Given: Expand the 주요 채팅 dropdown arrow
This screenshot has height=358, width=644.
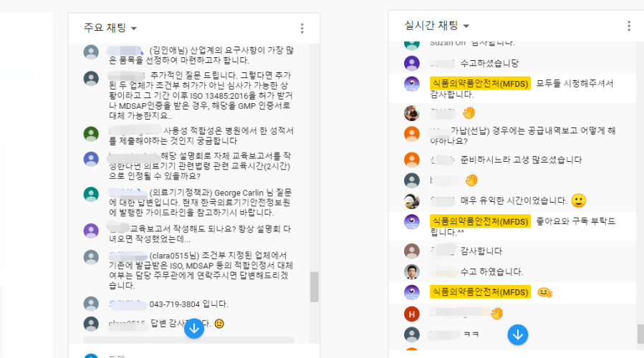Looking at the screenshot, I should pyautogui.click(x=134, y=29).
